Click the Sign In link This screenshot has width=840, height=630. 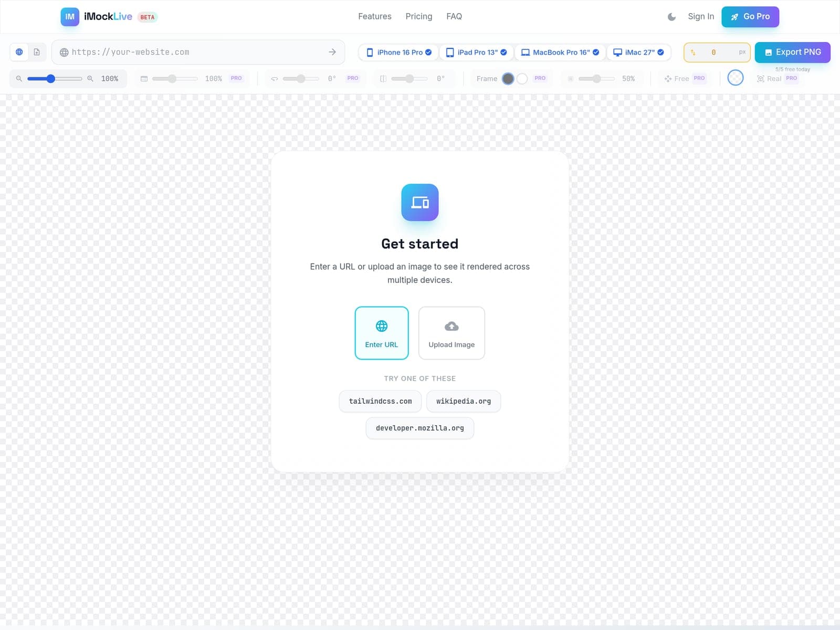701,16
